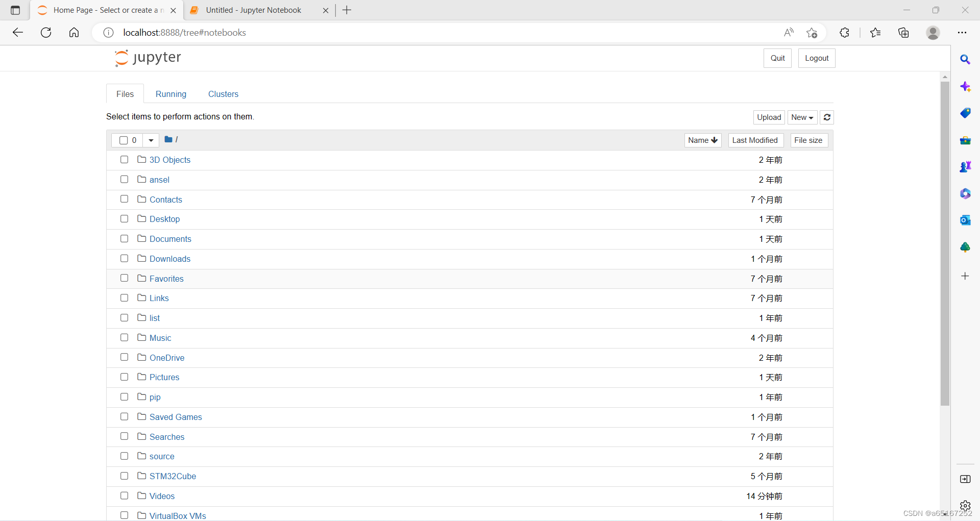Image resolution: width=980 pixels, height=521 pixels.
Task: Select the 3D Objects folder checkbox
Action: [x=124, y=160]
